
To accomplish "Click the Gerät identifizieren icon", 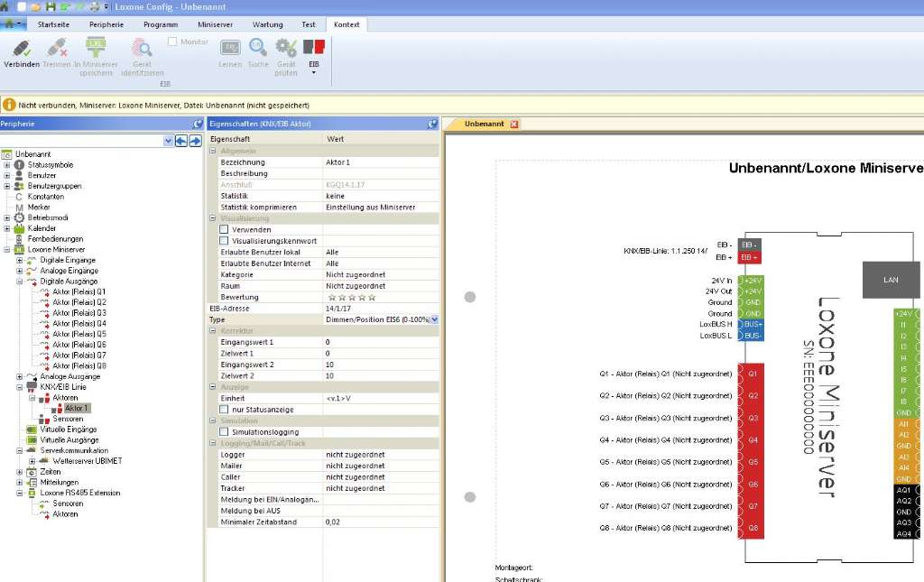I will pyautogui.click(x=142, y=48).
